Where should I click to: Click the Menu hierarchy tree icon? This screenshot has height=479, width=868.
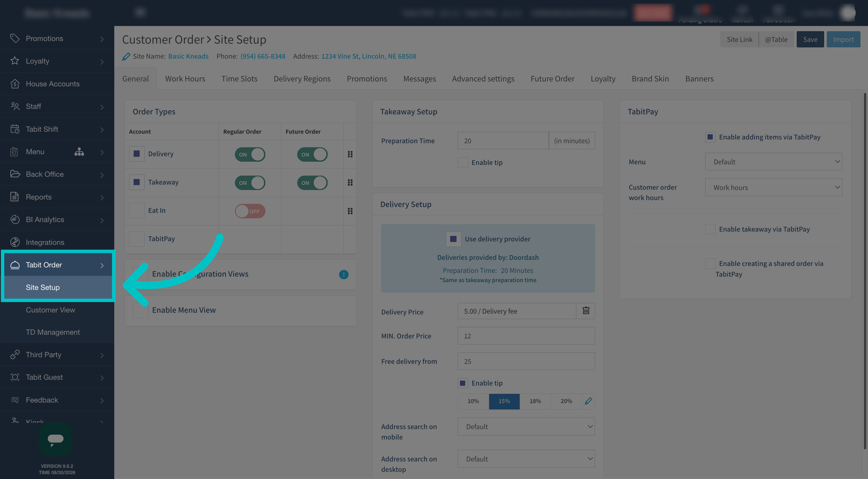(79, 152)
